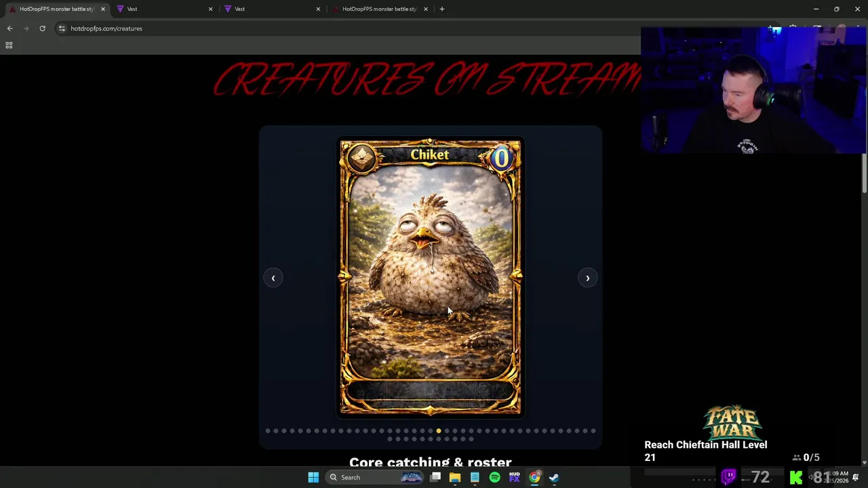Restore down the browser window
This screenshot has height=488, width=868.
836,9
